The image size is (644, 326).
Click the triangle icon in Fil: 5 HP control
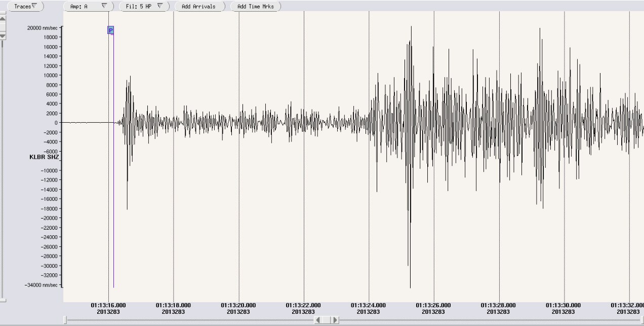pos(160,7)
